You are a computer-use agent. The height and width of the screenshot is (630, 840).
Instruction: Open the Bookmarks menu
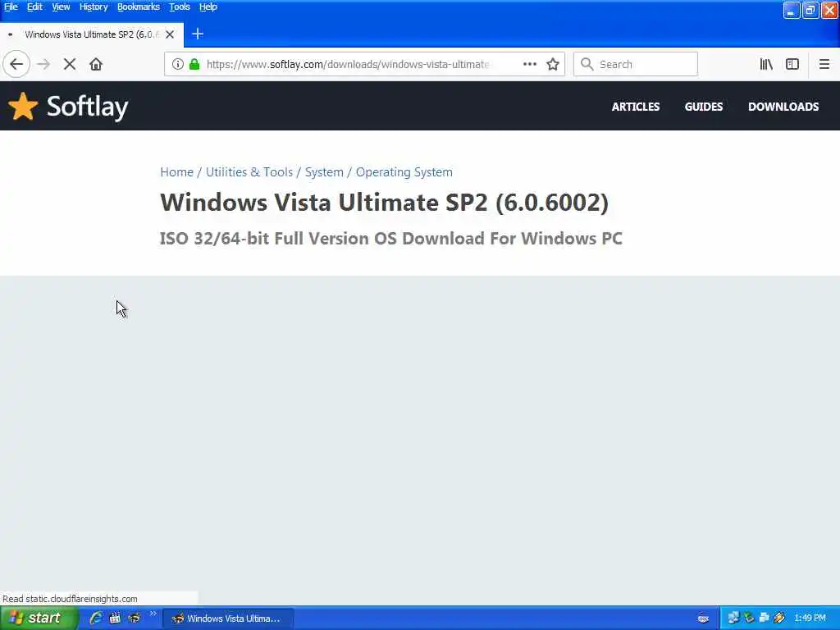point(138,7)
